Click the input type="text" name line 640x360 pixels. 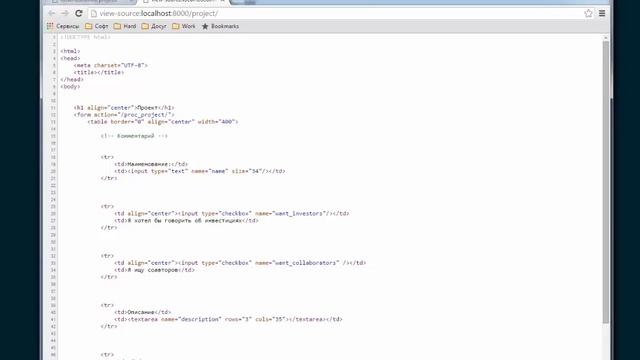(x=200, y=171)
